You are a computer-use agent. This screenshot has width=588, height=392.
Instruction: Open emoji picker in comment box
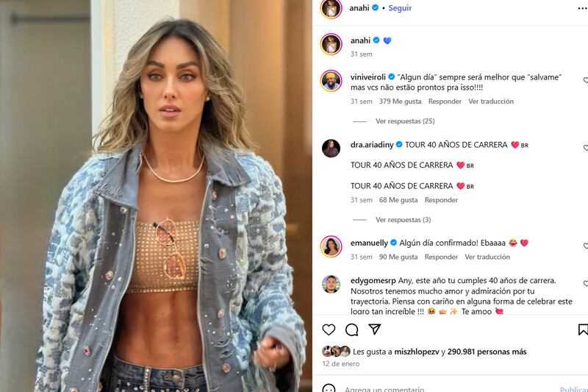click(329, 388)
